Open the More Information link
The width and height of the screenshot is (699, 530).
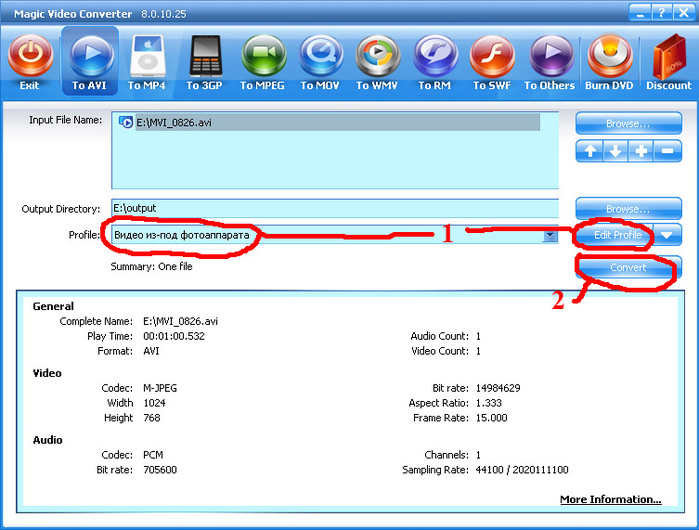click(610, 499)
